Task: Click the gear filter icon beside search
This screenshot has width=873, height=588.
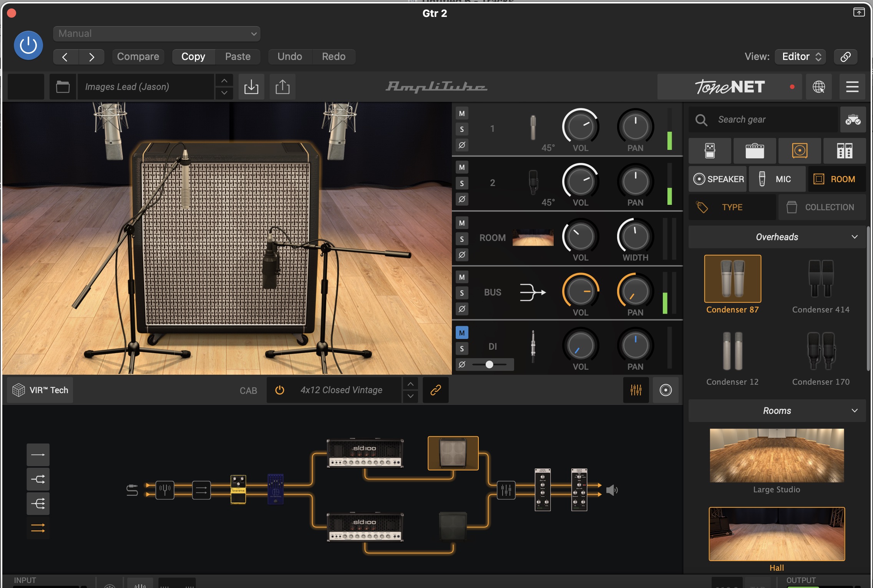Action: click(x=853, y=120)
